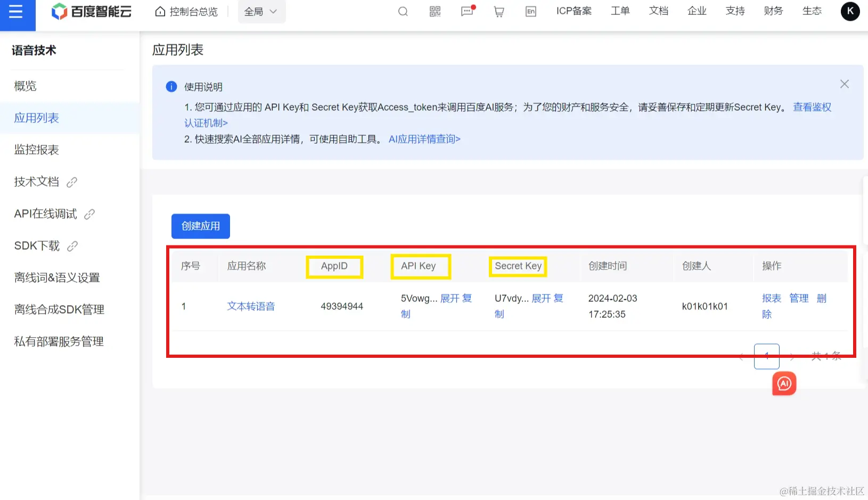The width and height of the screenshot is (868, 500).
Task: Open the shopping cart icon
Action: (x=499, y=12)
